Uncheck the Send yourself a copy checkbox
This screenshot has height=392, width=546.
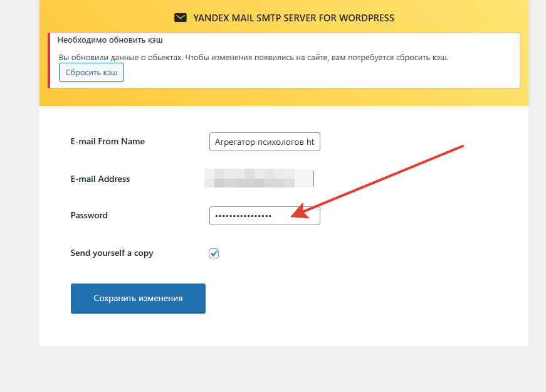click(214, 253)
